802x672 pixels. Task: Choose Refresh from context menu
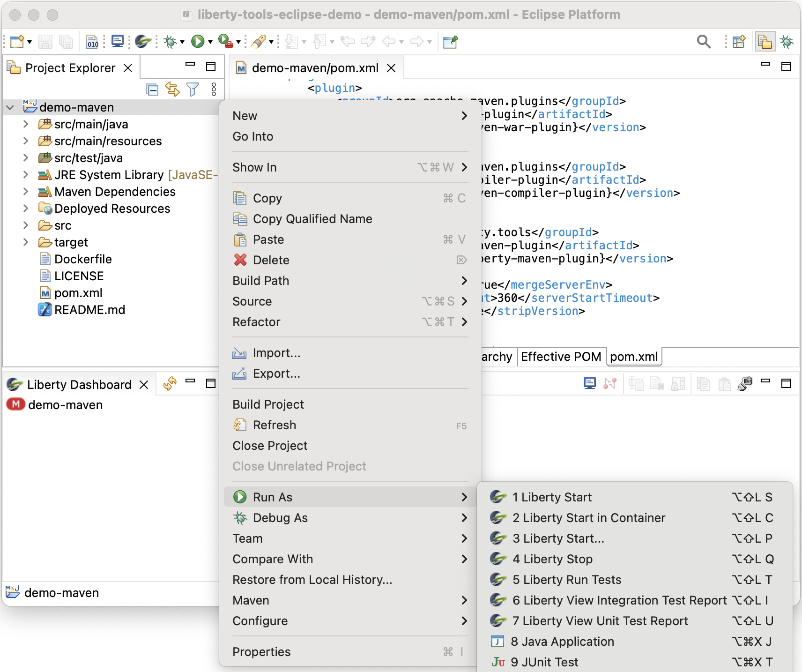pos(350,425)
